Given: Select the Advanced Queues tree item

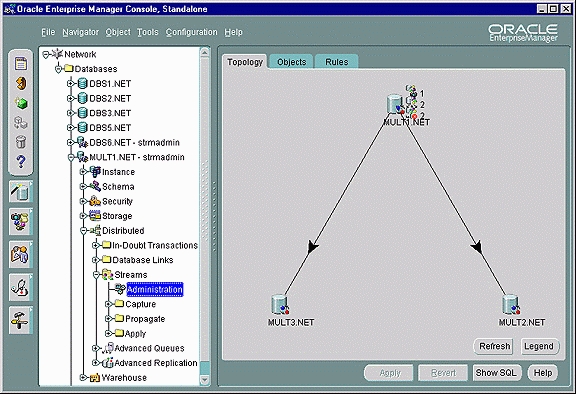Looking at the screenshot, I should (x=149, y=348).
